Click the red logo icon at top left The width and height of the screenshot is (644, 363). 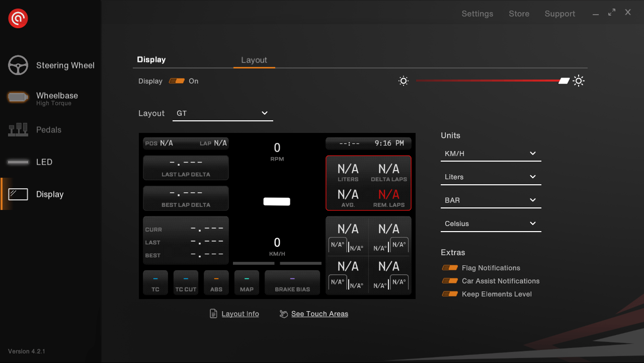tap(18, 19)
